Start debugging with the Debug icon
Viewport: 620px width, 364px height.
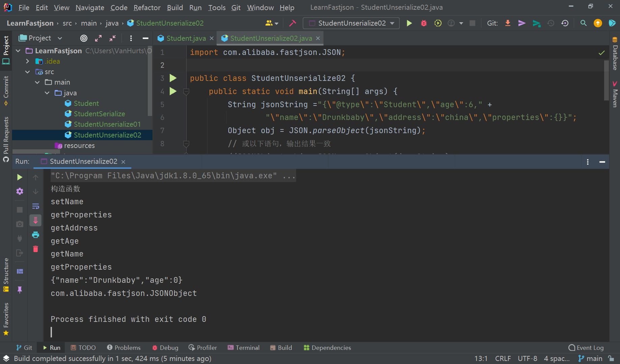[424, 23]
